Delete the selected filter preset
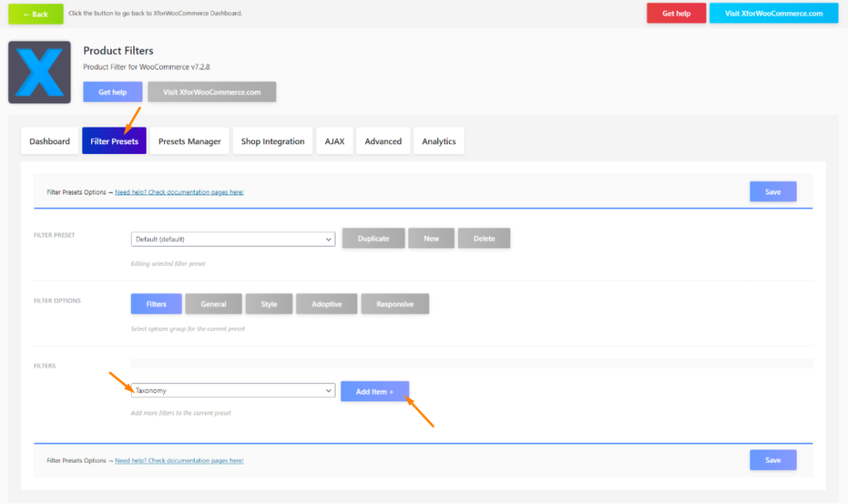This screenshot has width=848, height=504. pos(484,238)
